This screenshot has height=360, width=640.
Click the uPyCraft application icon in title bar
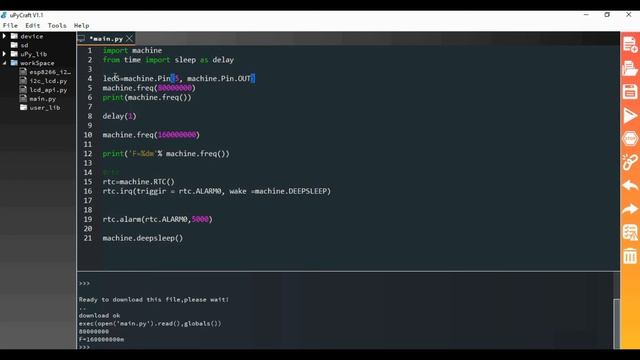4,15
